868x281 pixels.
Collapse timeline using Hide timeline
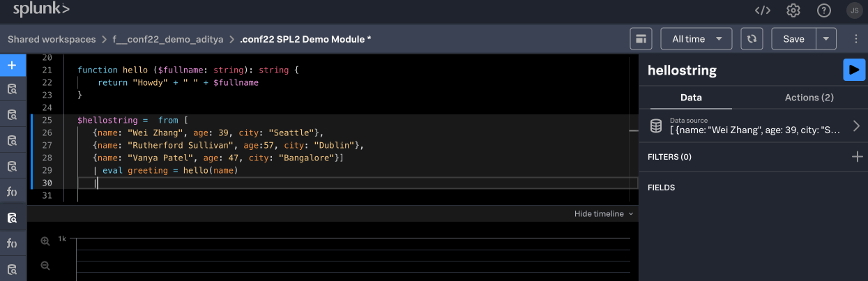tap(603, 214)
